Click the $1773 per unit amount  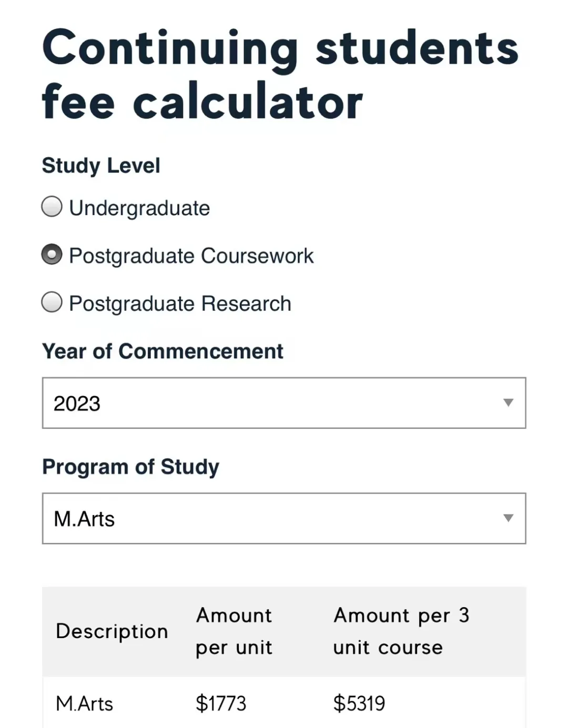pos(221,704)
